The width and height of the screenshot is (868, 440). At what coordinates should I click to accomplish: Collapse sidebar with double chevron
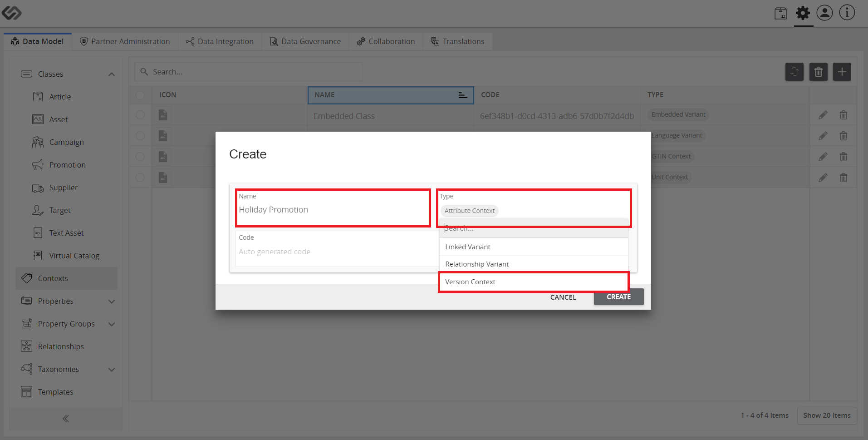[66, 419]
